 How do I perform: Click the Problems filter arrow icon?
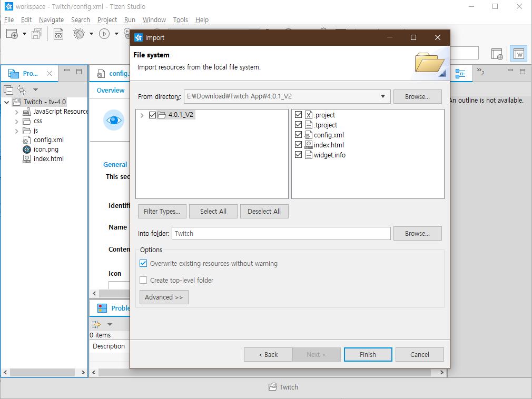96,324
